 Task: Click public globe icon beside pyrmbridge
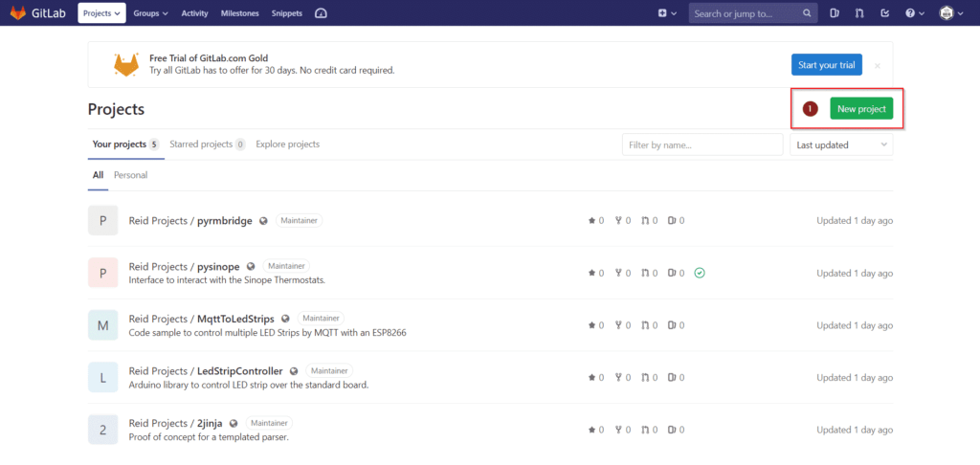click(x=264, y=221)
